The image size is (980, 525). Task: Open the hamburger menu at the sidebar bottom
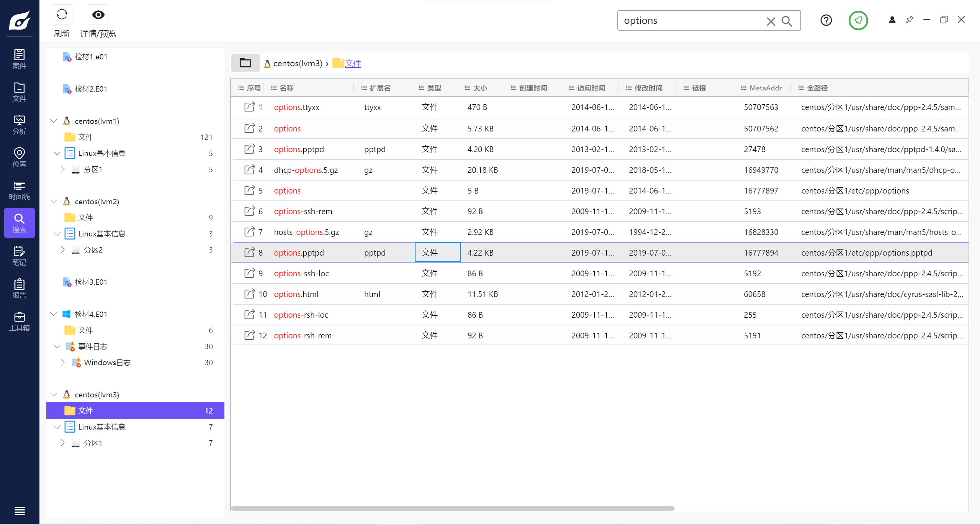click(20, 511)
